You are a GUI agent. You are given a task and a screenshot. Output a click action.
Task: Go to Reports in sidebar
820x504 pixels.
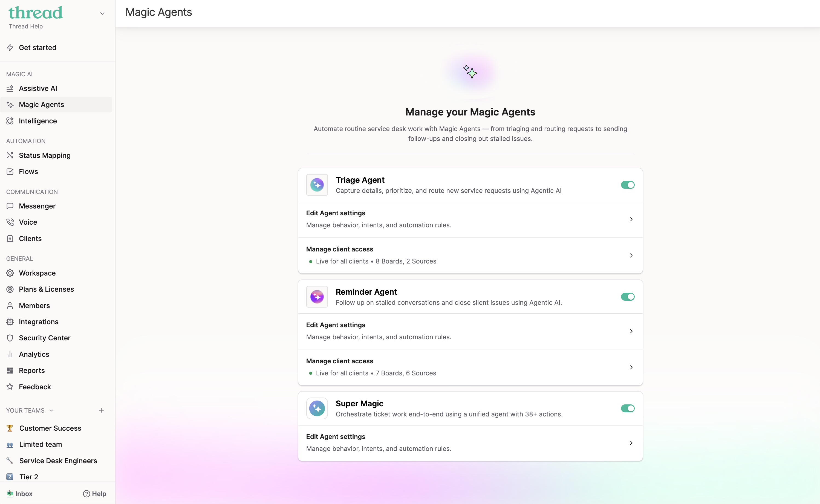[56, 370]
